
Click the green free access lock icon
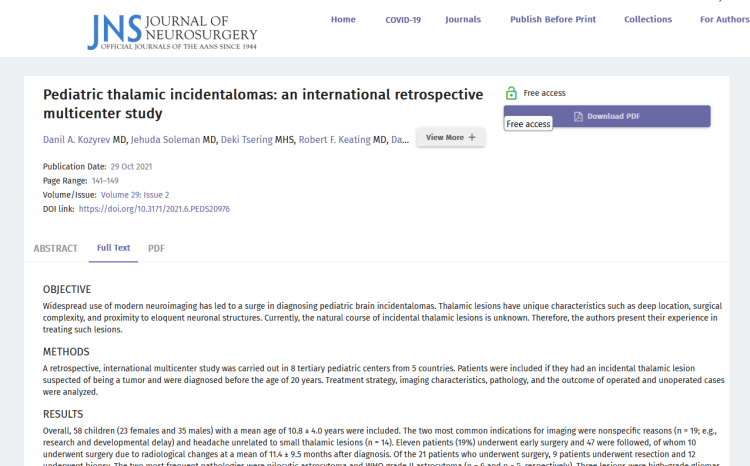point(511,93)
